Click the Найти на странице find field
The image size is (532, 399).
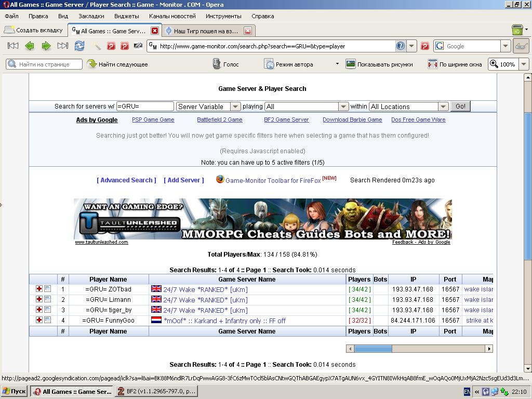click(x=44, y=64)
